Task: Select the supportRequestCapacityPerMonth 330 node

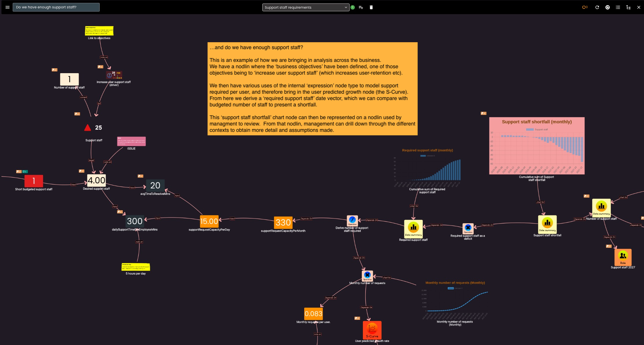Action: coord(283,222)
